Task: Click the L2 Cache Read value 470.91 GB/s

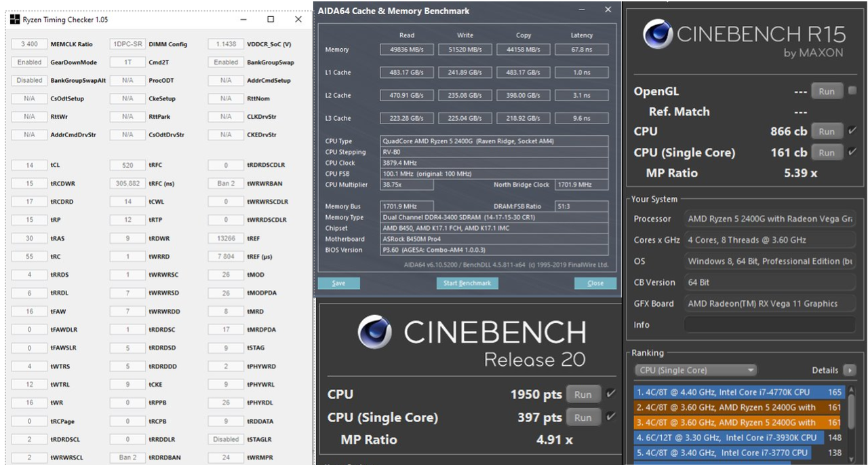Action: coord(407,95)
